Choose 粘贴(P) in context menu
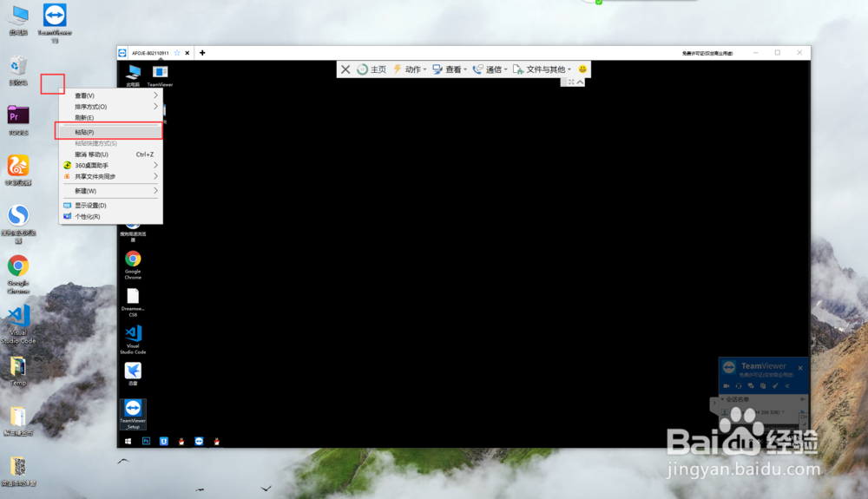 109,132
